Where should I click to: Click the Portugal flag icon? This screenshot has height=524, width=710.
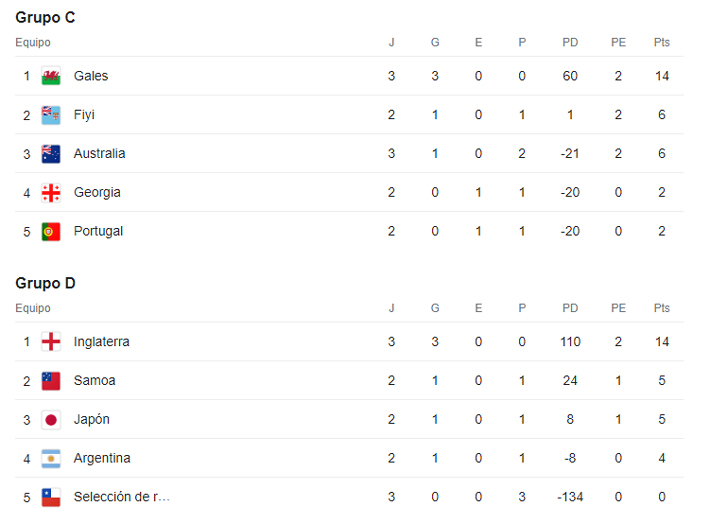51,231
